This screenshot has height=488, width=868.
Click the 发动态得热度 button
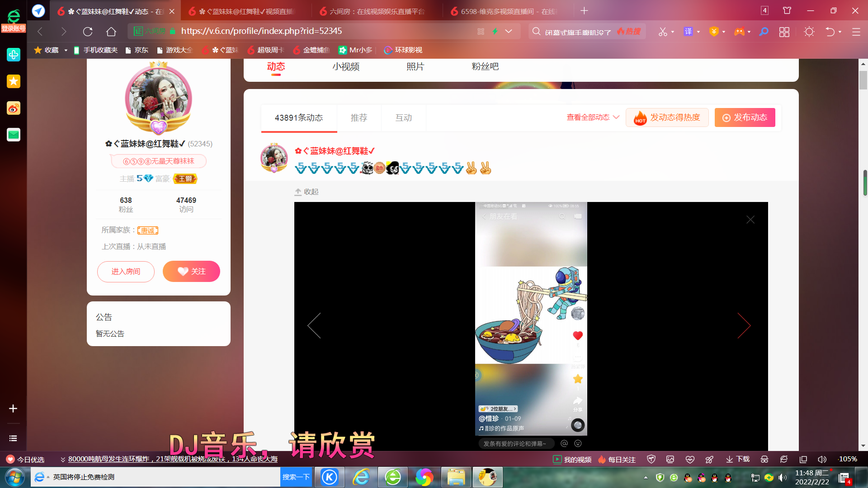pos(667,117)
